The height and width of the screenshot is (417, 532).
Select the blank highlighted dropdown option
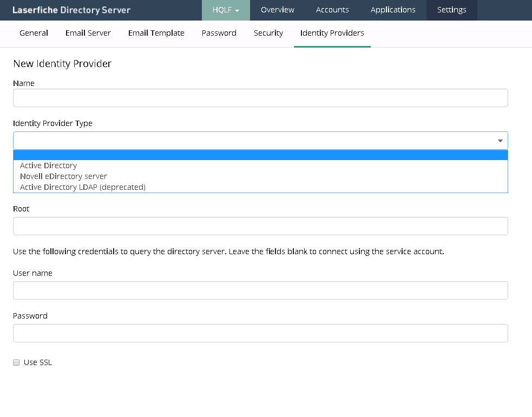tap(260, 155)
